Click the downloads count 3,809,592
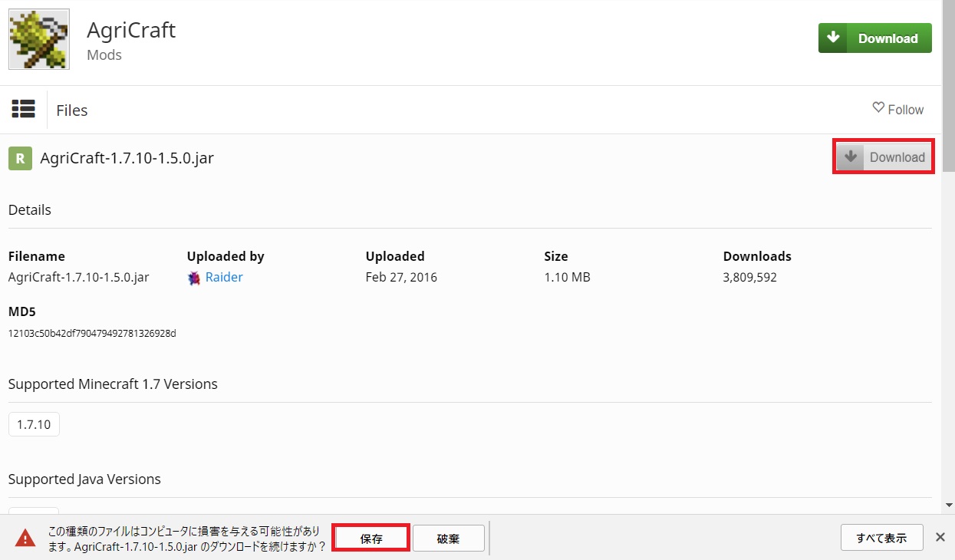Viewport: 955px width, 560px height. [749, 277]
